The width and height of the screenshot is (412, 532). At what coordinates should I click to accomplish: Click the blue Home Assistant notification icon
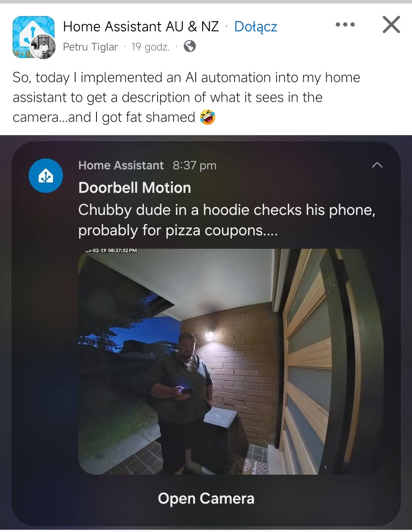(46, 176)
